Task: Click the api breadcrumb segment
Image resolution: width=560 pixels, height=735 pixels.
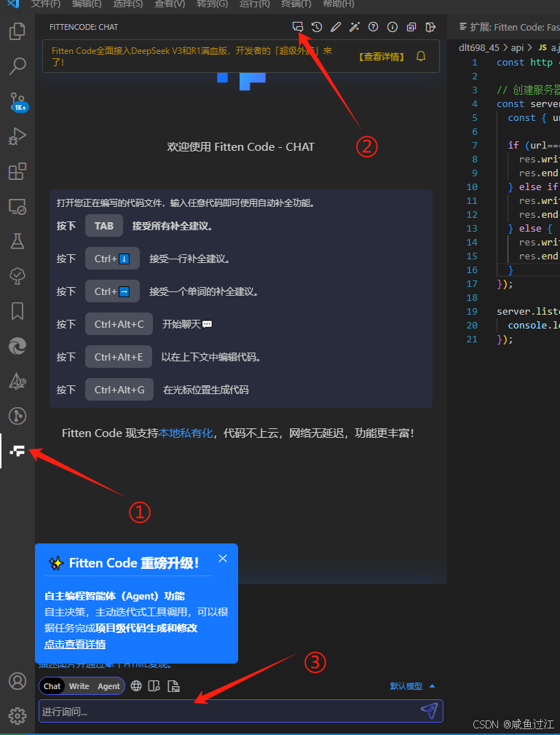Action: point(517,48)
